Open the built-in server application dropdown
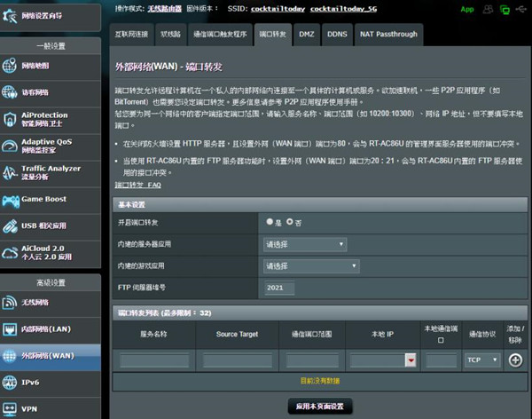The width and height of the screenshot is (532, 419). click(305, 244)
